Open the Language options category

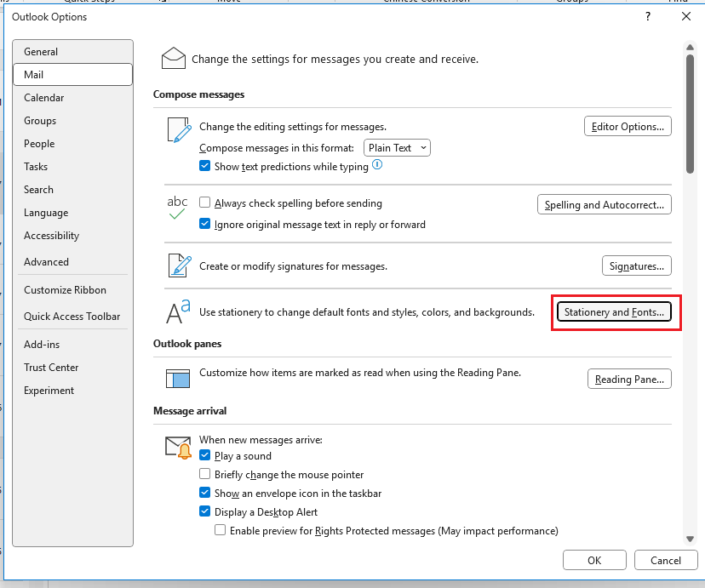pos(73,212)
